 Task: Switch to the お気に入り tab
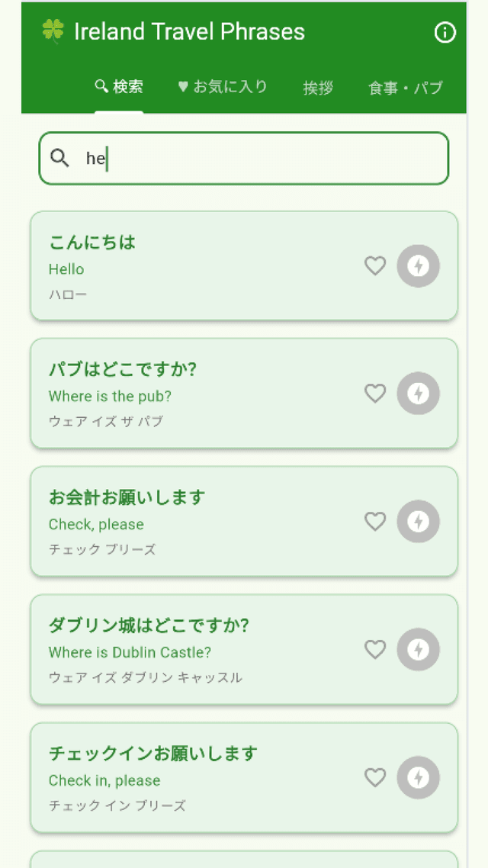point(222,87)
